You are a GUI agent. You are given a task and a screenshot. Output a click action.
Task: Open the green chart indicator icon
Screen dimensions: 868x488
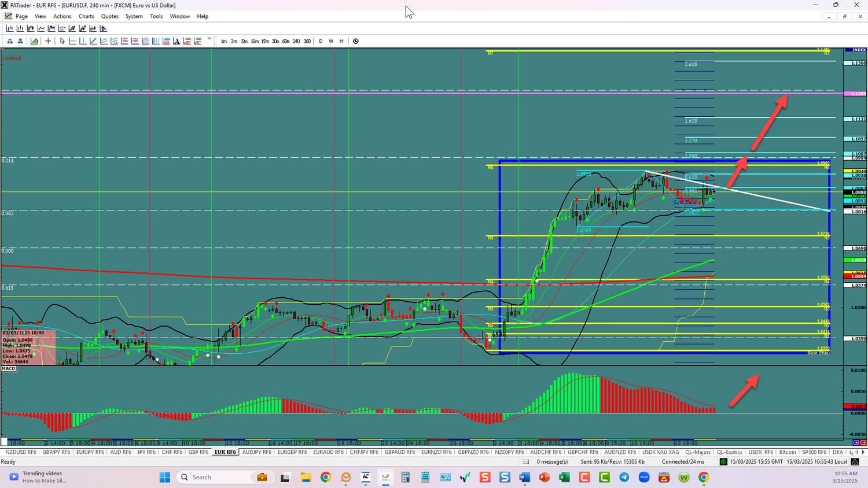tap(34, 41)
